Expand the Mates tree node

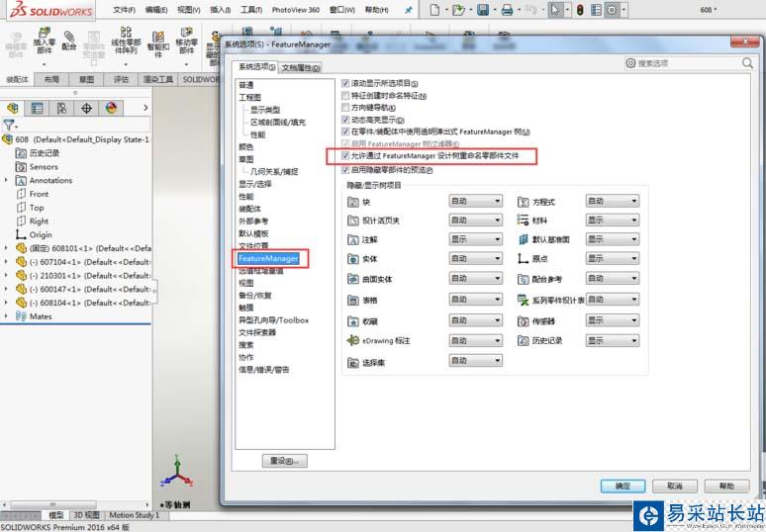tap(6, 316)
